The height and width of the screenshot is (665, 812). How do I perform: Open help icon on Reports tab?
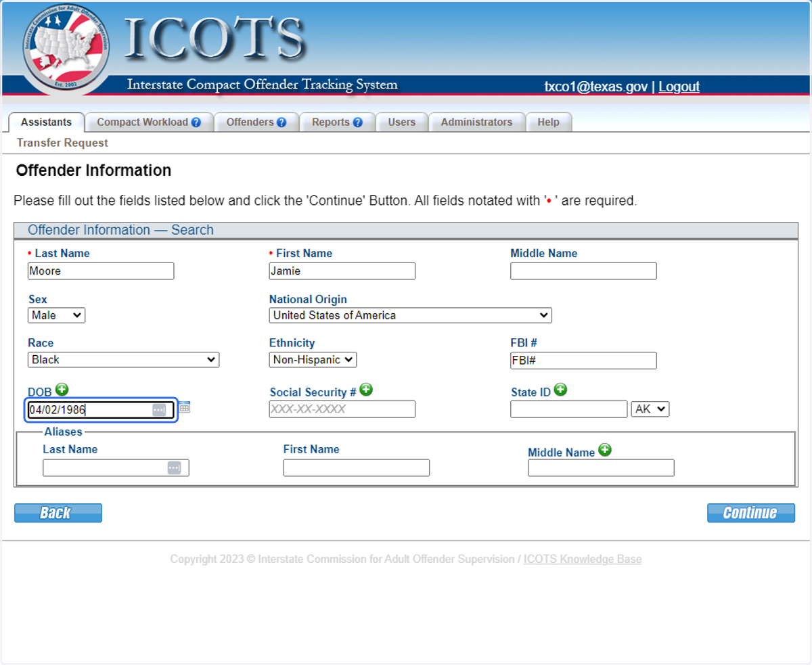click(x=358, y=122)
